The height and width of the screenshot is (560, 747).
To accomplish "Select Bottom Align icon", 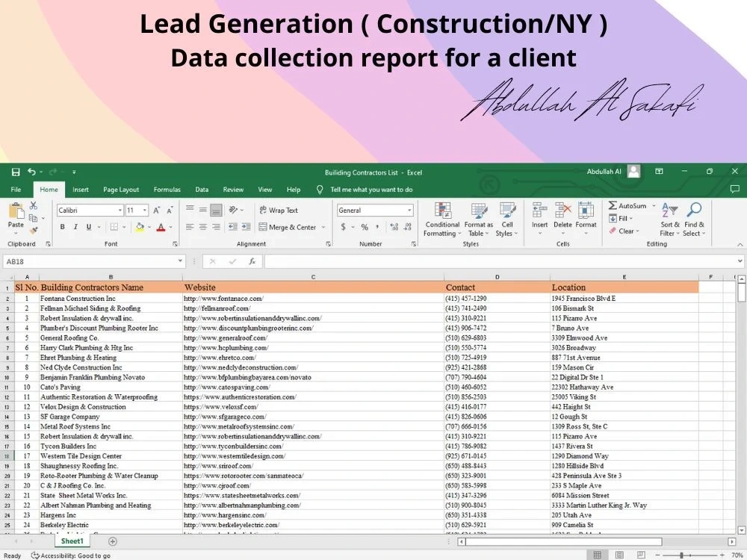I will point(217,210).
